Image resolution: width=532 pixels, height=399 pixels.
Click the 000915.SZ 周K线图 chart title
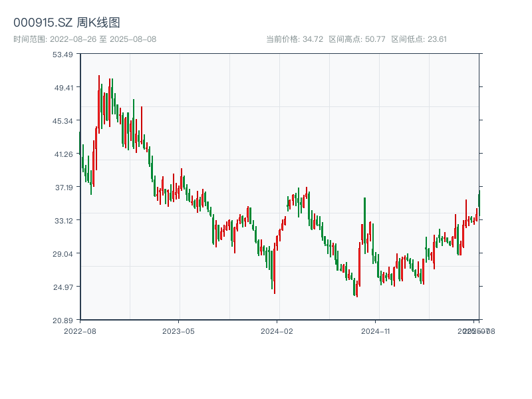pyautogui.click(x=66, y=23)
